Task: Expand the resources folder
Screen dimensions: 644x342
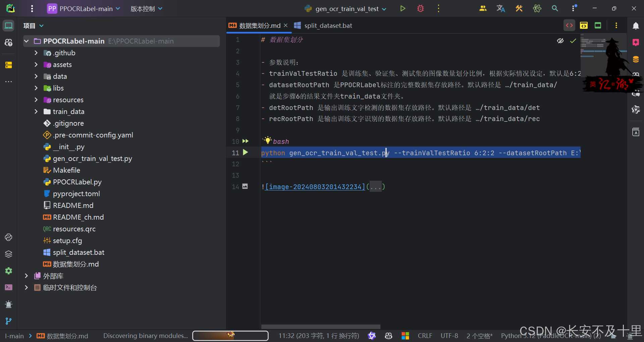Action: pyautogui.click(x=36, y=100)
